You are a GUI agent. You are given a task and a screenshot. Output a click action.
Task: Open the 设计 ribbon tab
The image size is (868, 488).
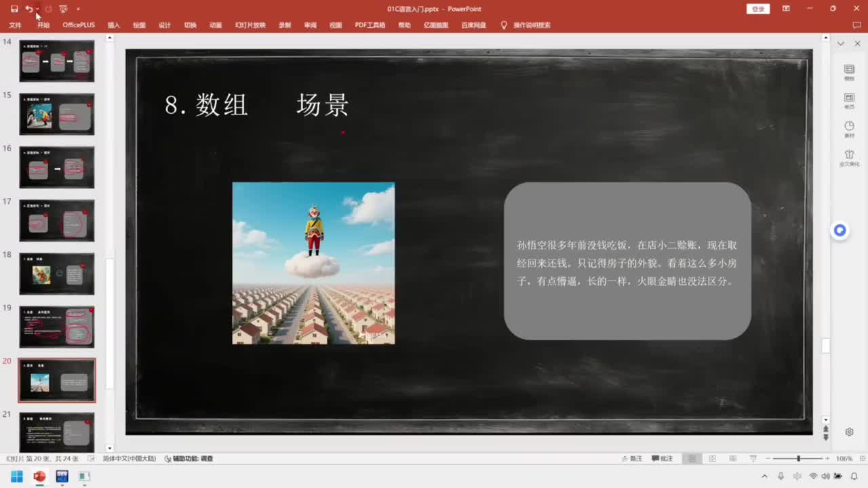coord(165,25)
